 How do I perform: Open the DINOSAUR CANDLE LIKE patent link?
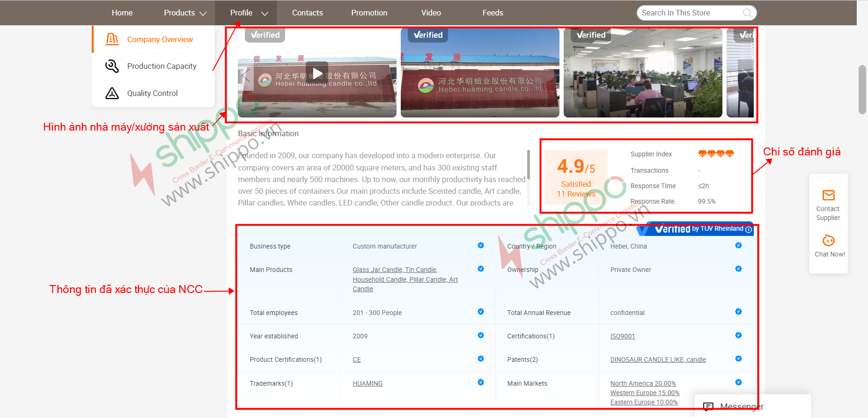point(658,359)
